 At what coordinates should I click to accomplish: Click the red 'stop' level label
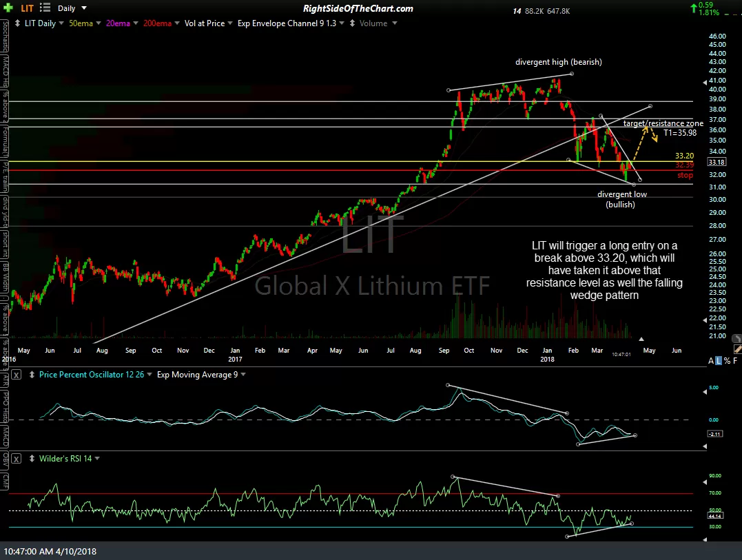[x=686, y=175]
